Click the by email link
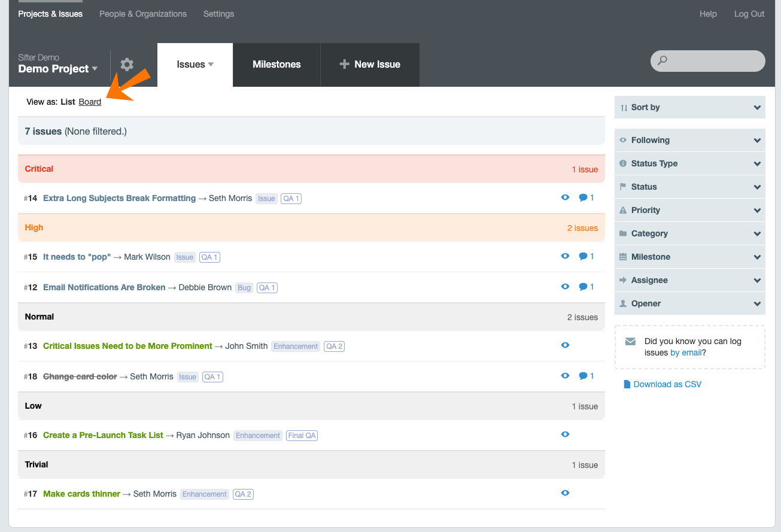The height and width of the screenshot is (532, 781). coord(686,352)
